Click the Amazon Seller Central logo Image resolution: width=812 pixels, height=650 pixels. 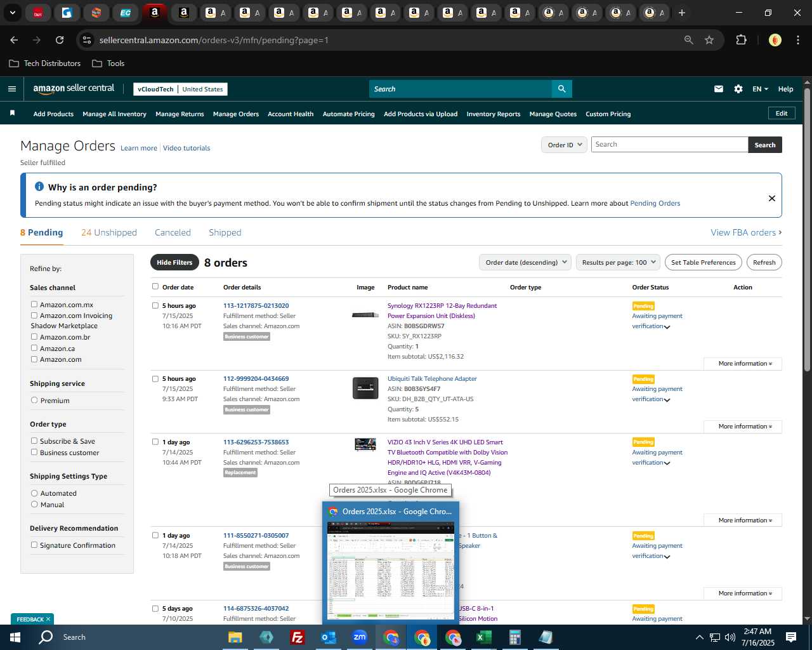coord(74,89)
